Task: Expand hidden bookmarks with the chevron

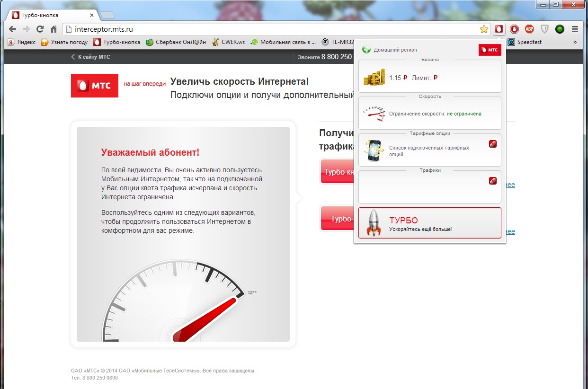Action: click(575, 42)
